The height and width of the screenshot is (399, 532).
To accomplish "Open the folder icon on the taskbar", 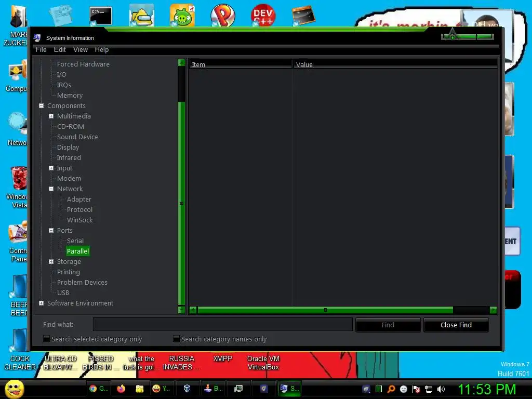I will point(139,389).
